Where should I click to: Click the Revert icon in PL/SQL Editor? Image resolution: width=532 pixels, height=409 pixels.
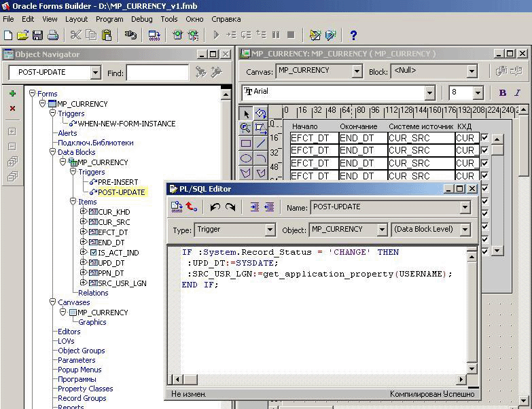pyautogui.click(x=192, y=207)
